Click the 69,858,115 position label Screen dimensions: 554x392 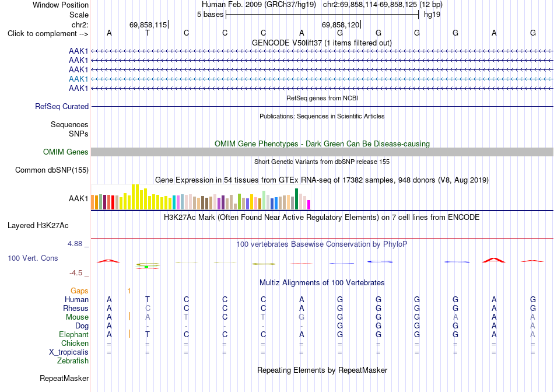(148, 24)
